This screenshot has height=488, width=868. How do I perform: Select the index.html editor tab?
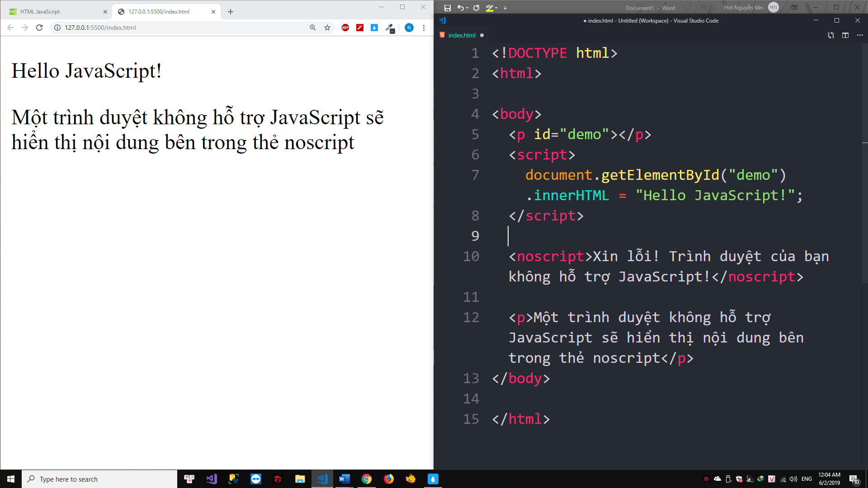click(x=462, y=35)
